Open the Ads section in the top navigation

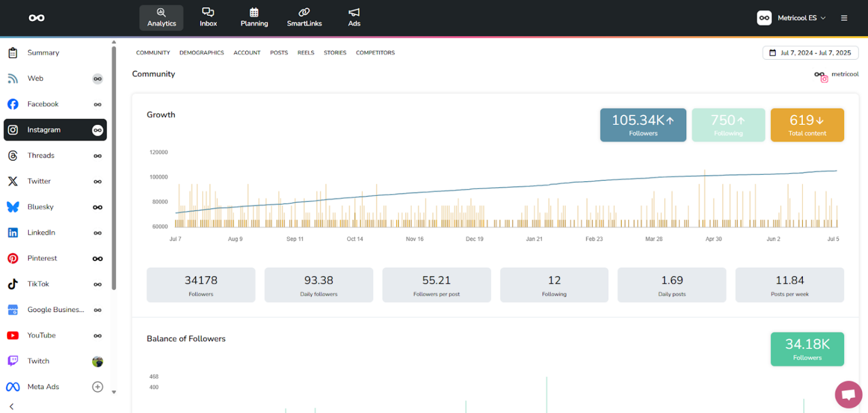(354, 17)
